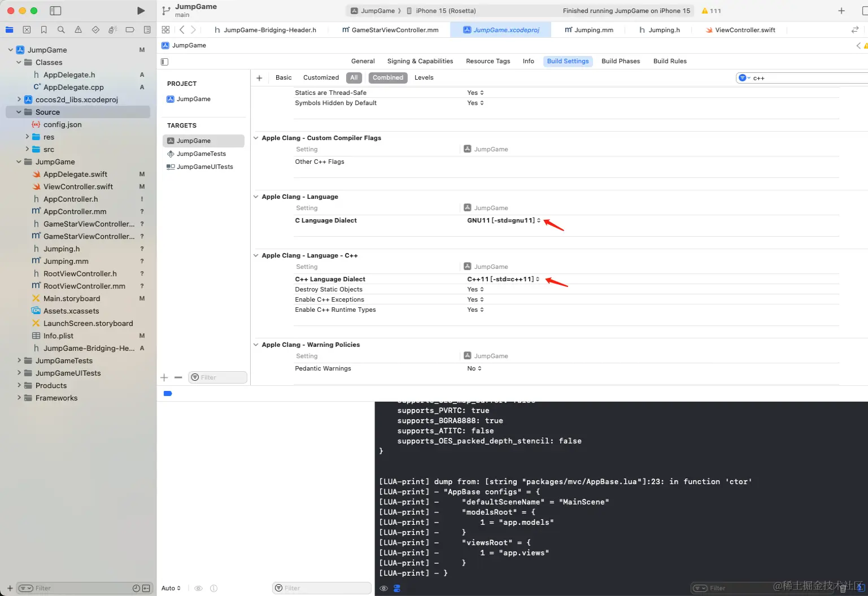Toggle breakpoints activation in debug bar
Image resolution: width=868 pixels, height=596 pixels.
tap(168, 394)
